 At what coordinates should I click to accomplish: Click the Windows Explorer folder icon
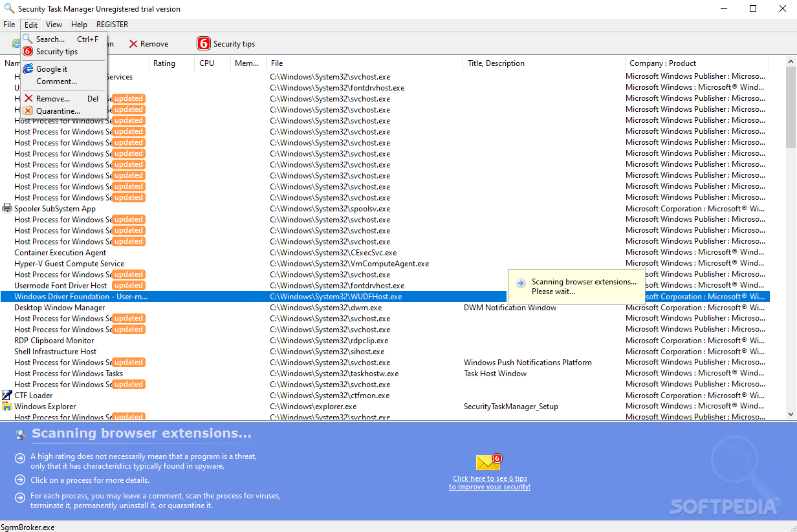(7, 406)
